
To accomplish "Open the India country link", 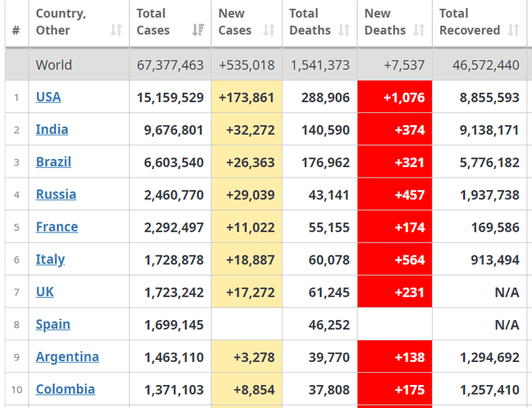I will click(x=52, y=130).
